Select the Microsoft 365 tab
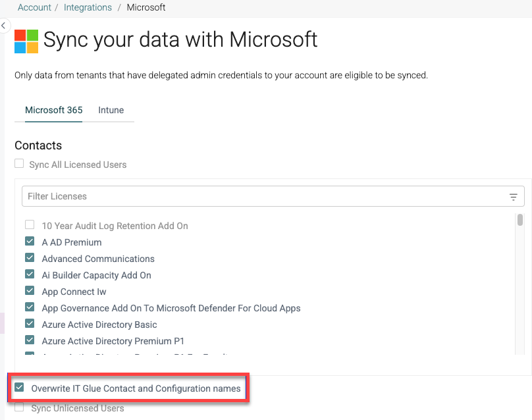This screenshot has height=420, width=532. point(54,110)
